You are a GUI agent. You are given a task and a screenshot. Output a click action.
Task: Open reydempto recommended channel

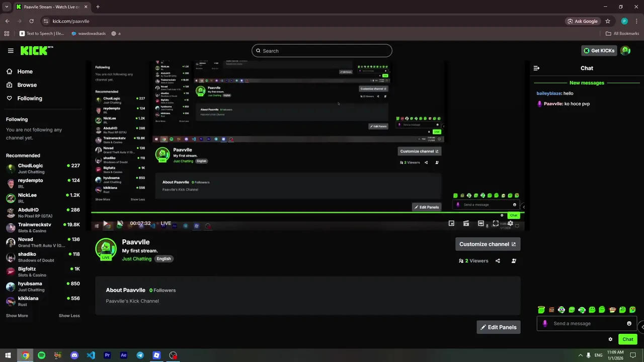point(43,183)
